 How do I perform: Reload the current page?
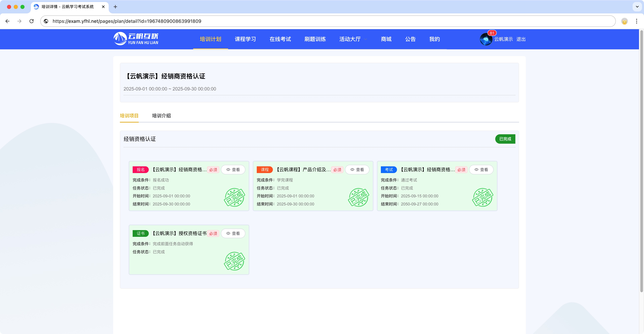coord(32,21)
